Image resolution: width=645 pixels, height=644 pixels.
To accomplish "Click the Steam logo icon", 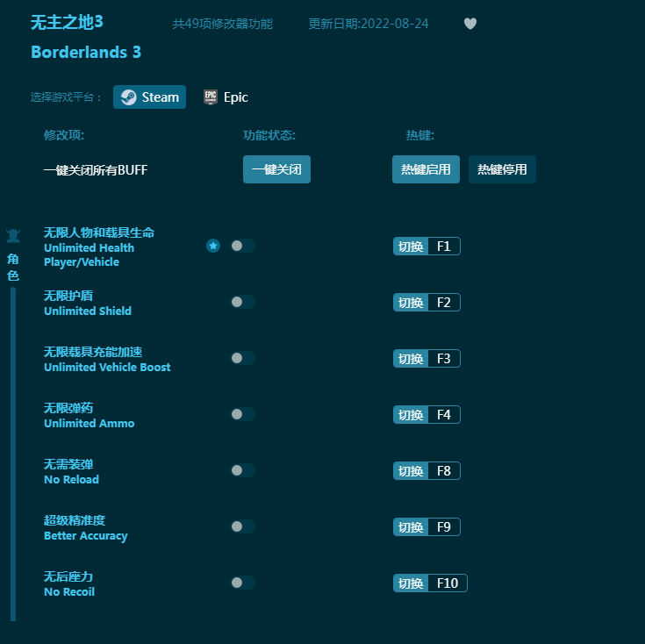I will (129, 97).
